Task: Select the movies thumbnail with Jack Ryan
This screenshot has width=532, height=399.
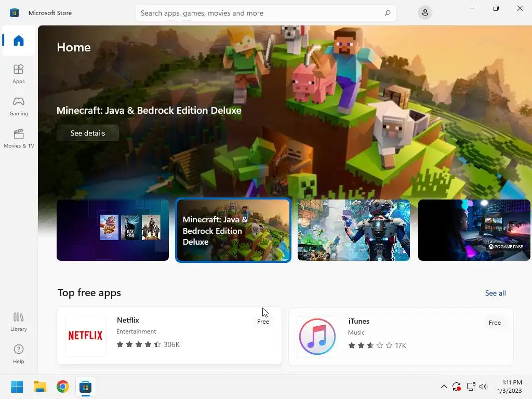Action: (x=113, y=230)
